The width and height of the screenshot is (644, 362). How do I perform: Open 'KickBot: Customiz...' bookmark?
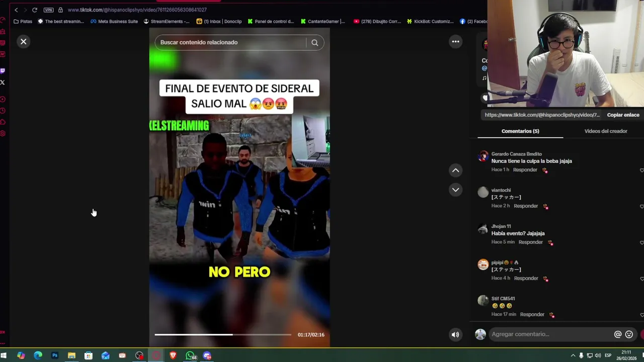(x=430, y=22)
